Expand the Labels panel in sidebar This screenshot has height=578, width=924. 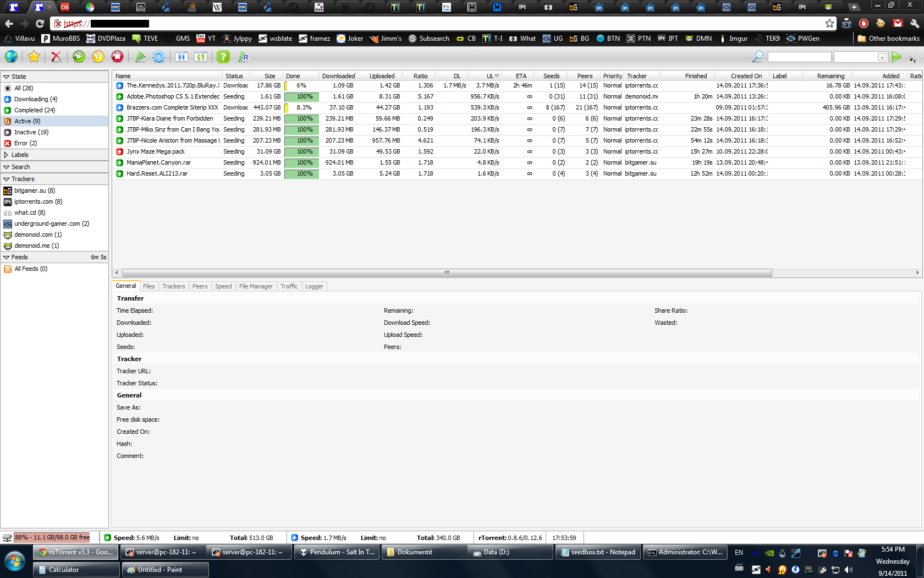[7, 155]
